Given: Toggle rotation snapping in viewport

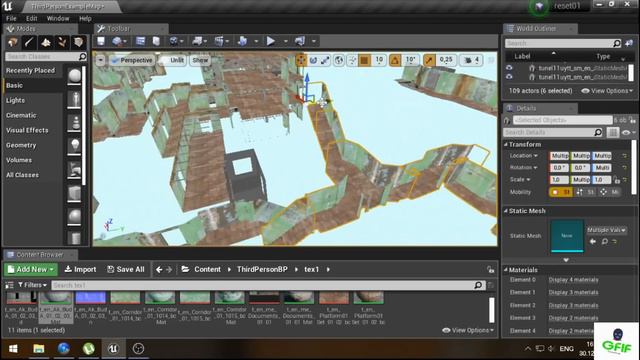Looking at the screenshot, I should click(395, 60).
